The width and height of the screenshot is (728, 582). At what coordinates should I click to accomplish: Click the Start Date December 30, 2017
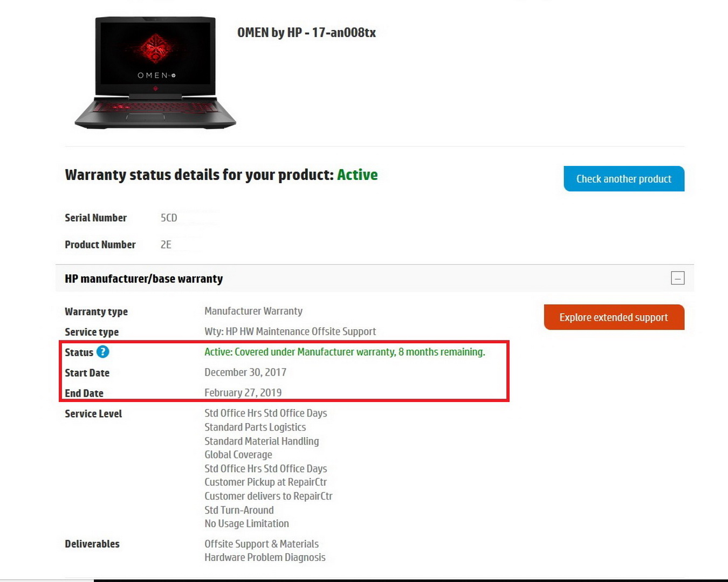(245, 372)
